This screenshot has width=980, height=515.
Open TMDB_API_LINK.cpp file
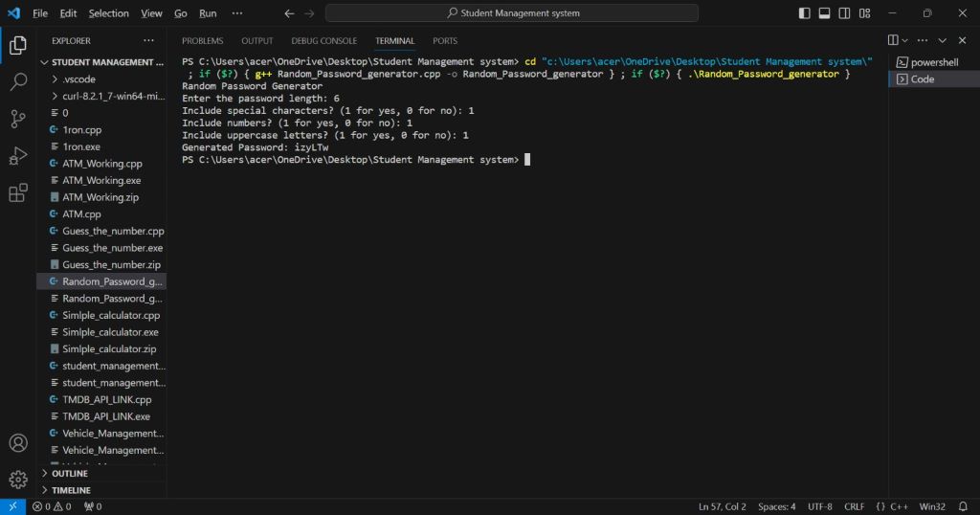103,400
